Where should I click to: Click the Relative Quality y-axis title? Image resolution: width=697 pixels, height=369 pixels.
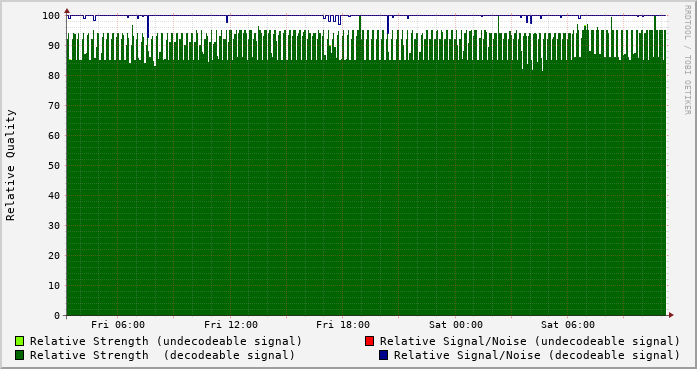[11, 165]
